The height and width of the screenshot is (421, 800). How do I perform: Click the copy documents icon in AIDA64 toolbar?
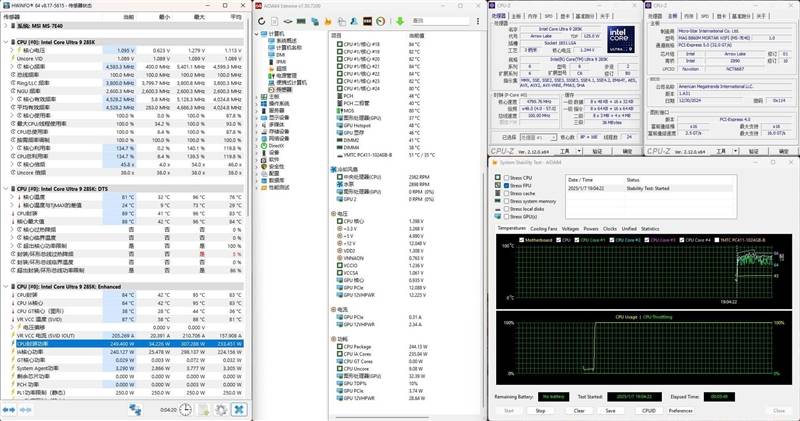pos(341,21)
